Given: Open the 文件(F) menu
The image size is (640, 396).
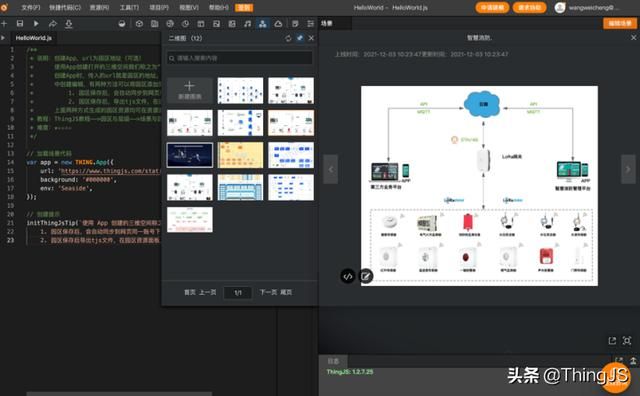Looking at the screenshot, I should tap(31, 7).
